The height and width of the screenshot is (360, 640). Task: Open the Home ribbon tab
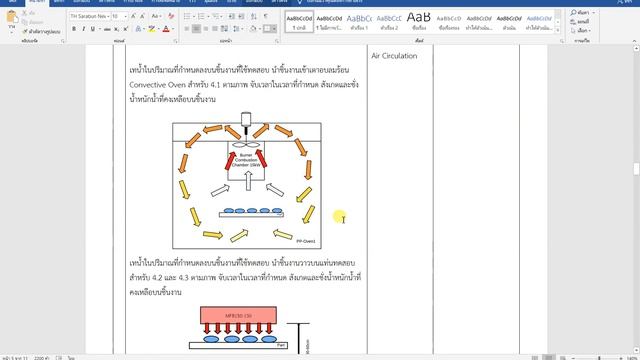37,2
